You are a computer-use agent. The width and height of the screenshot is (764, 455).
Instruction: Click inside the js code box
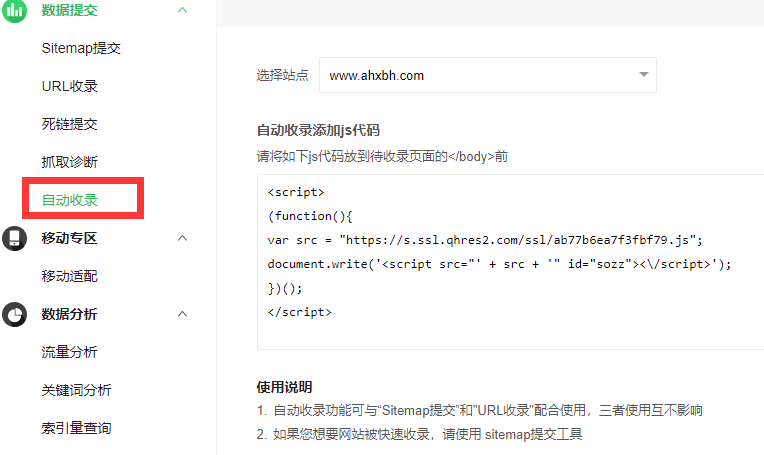[510, 262]
